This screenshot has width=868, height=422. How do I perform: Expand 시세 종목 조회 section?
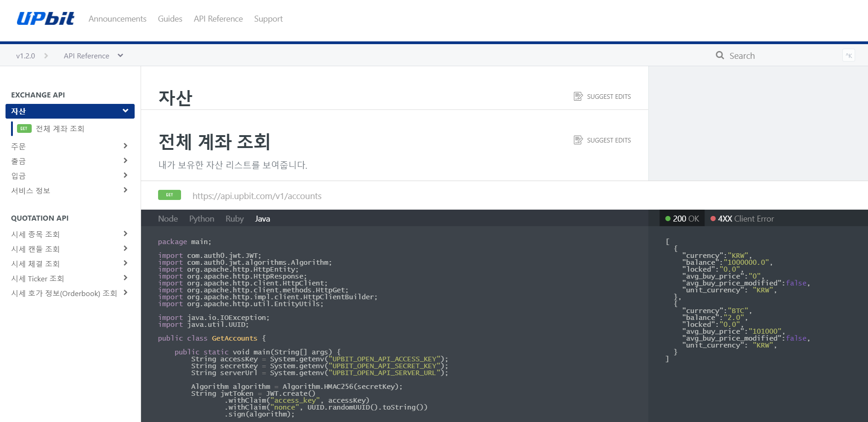[x=70, y=234]
